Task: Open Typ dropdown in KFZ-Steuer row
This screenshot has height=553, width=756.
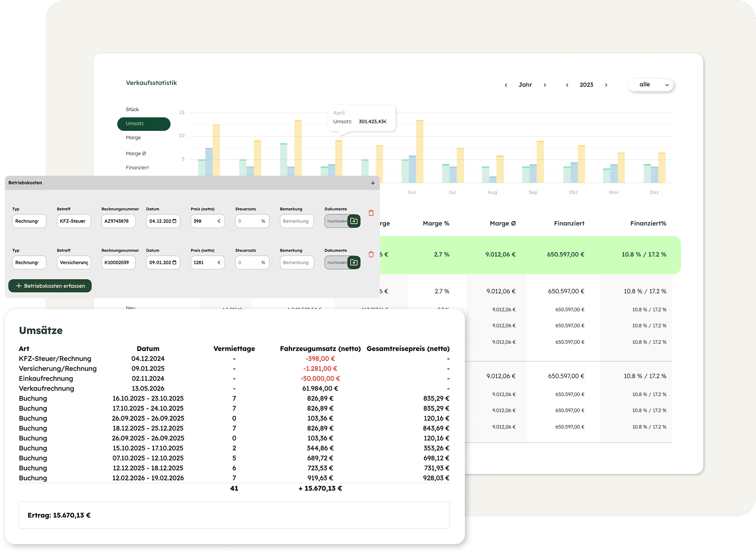Action: point(29,221)
